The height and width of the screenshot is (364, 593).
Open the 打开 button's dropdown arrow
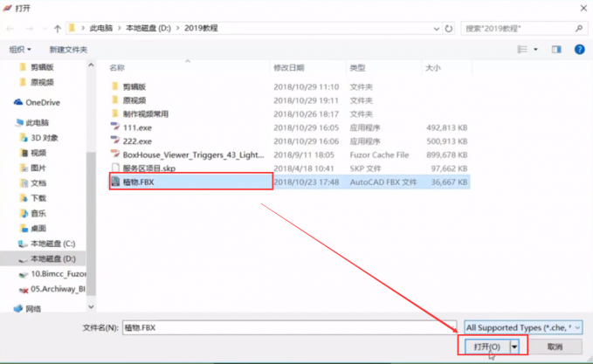(x=514, y=347)
